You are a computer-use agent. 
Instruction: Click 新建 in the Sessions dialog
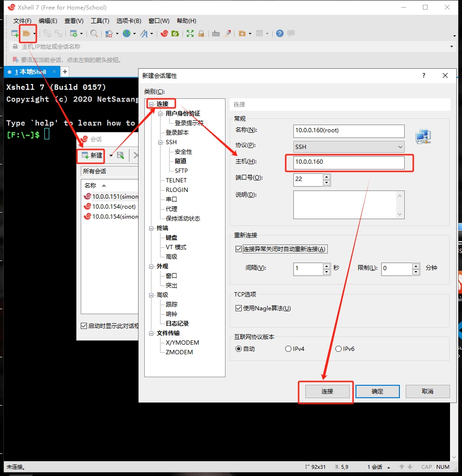pyautogui.click(x=92, y=156)
